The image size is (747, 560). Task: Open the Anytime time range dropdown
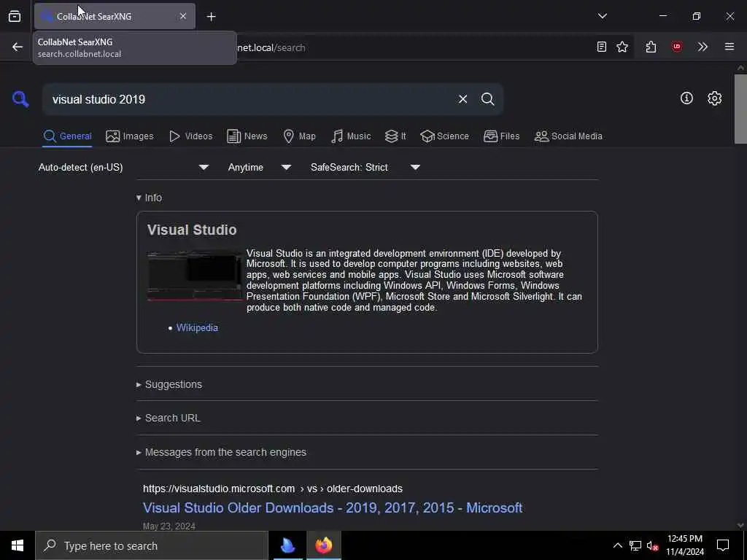coord(259,167)
